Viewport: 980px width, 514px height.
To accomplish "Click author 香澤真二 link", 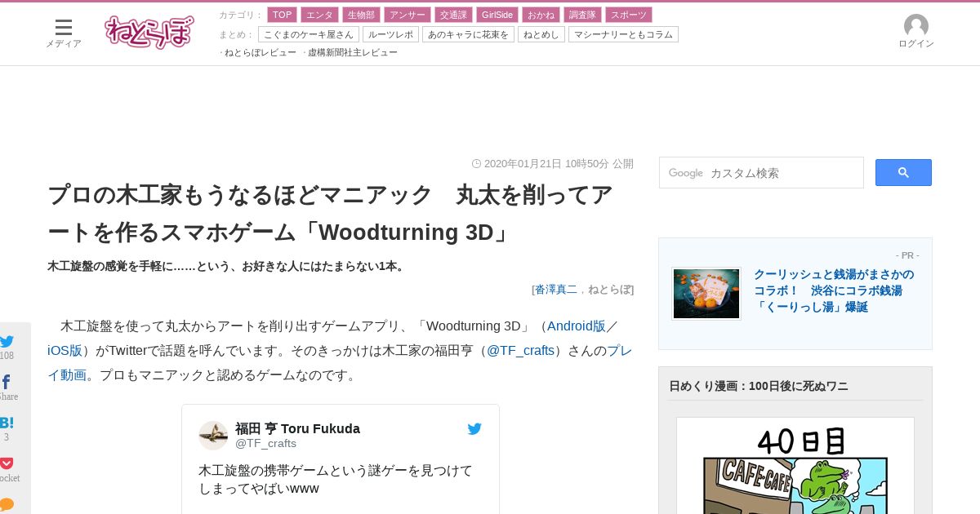I will pyautogui.click(x=556, y=289).
